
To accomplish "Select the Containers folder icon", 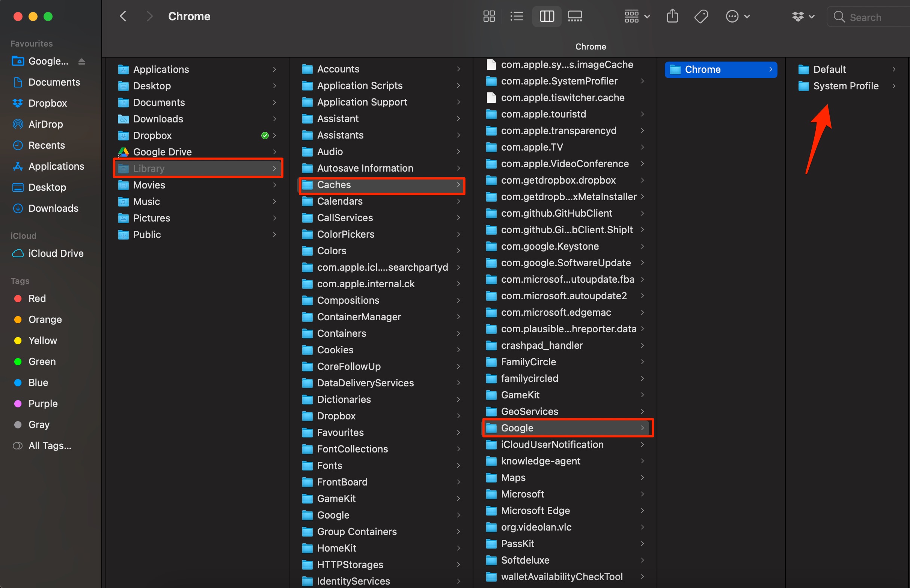I will pyautogui.click(x=307, y=333).
